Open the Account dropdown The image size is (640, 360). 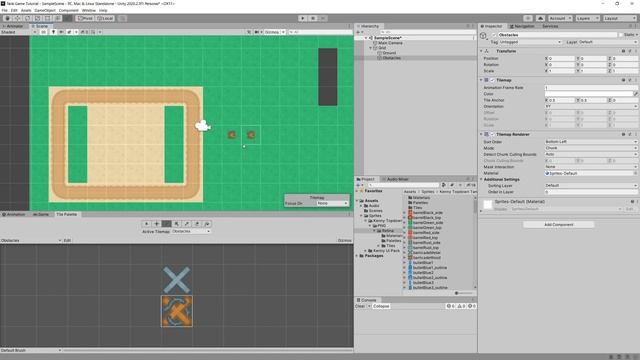coord(560,18)
